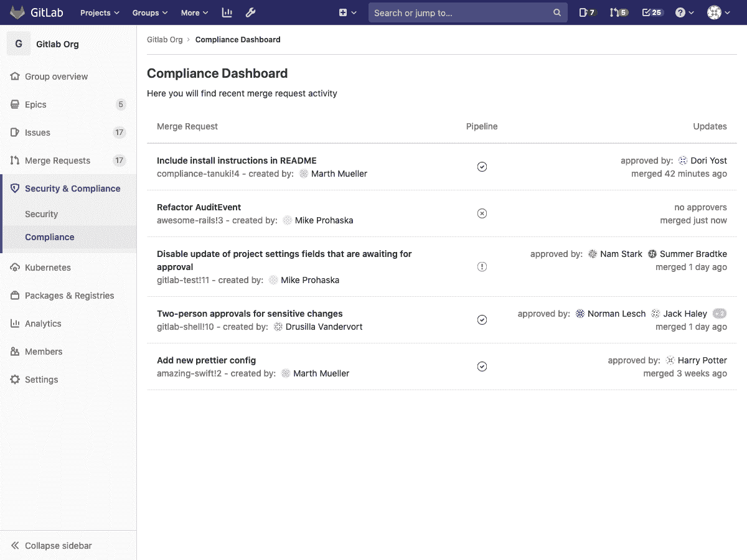The height and width of the screenshot is (560, 747).
Task: Open the Analytics chart icon in the top bar
Action: click(227, 12)
